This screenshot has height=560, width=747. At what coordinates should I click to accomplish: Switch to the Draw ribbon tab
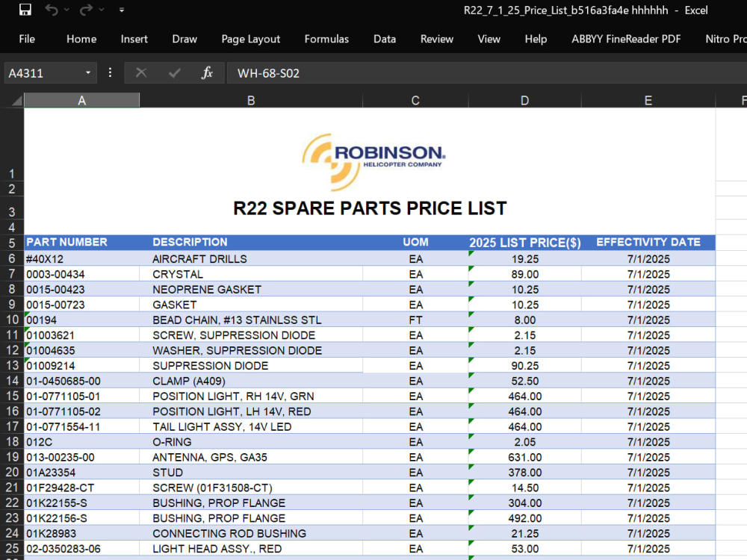click(x=185, y=39)
